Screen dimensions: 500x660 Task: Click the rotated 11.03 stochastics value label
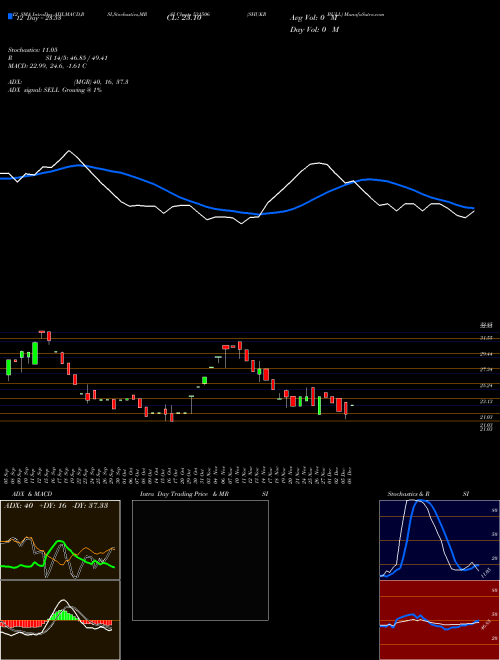point(486,572)
